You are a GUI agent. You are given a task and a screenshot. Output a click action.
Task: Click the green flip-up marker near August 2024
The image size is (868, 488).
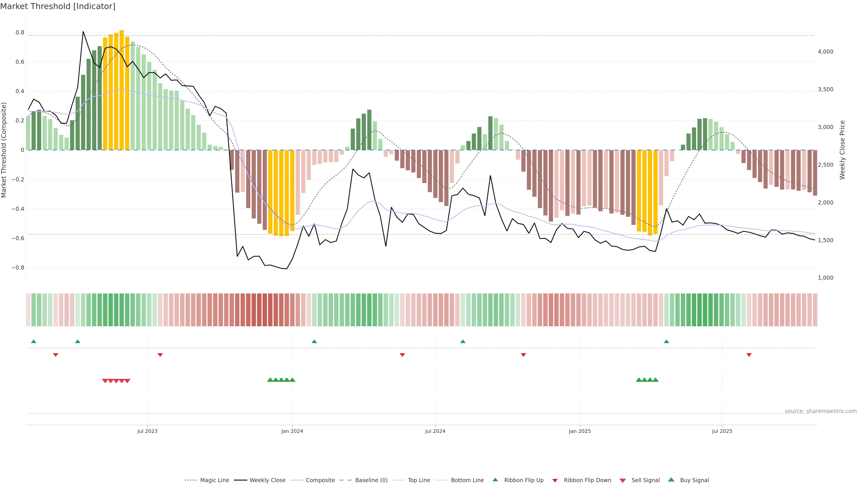point(463,342)
